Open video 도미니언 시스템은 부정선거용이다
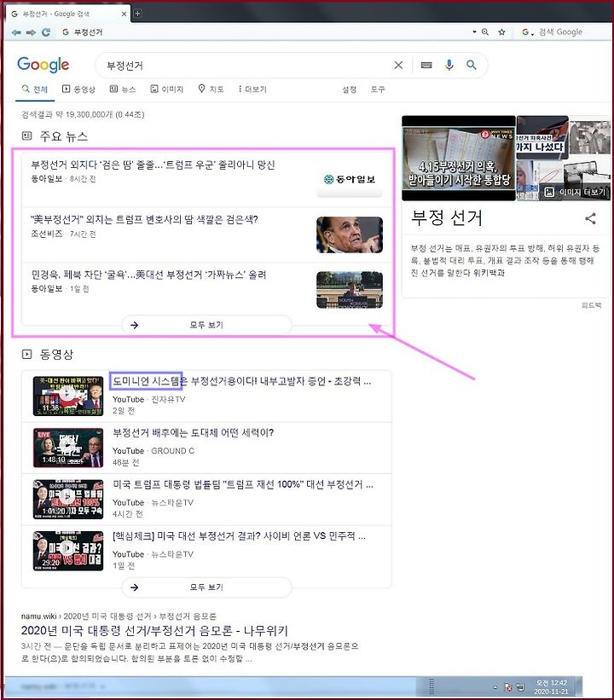The image size is (614, 700). coord(241,381)
